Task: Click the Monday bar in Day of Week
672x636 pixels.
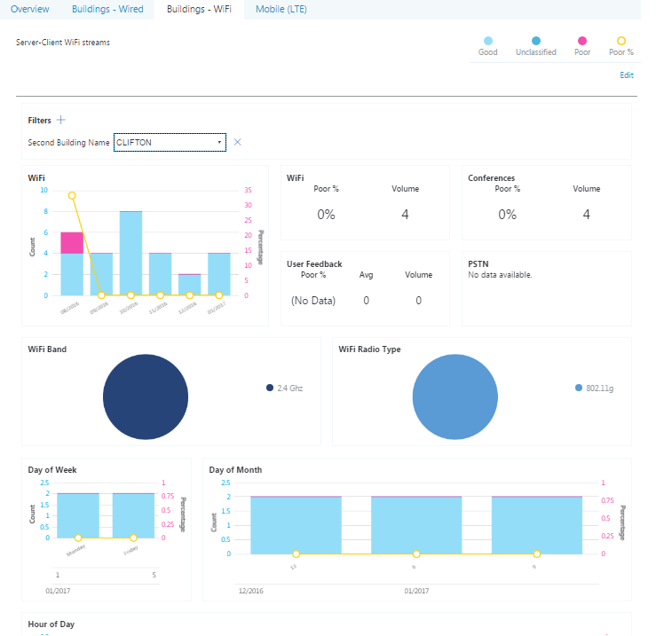Action: 78,514
